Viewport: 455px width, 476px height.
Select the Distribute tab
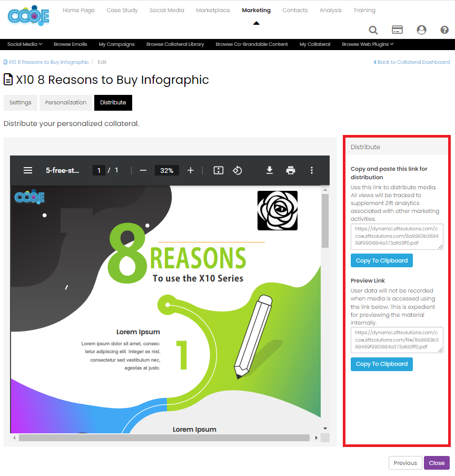(113, 103)
